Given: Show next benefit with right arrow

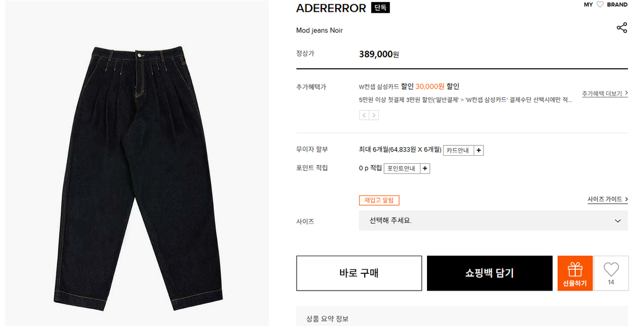Looking at the screenshot, I should (374, 115).
